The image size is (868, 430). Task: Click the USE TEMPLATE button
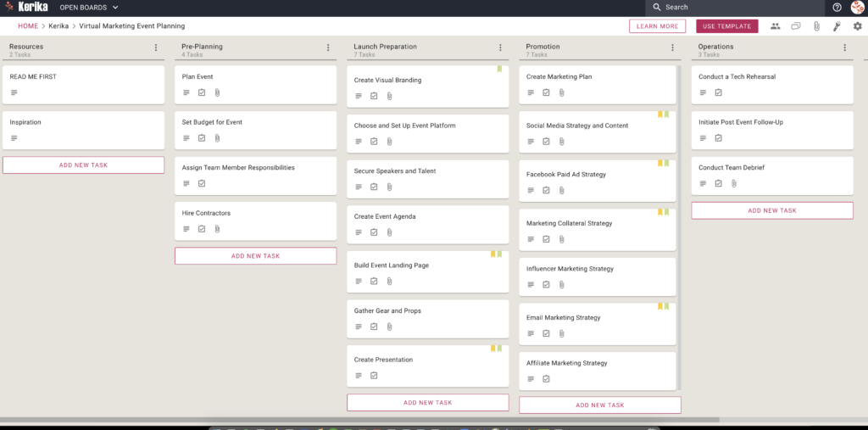[x=726, y=26]
